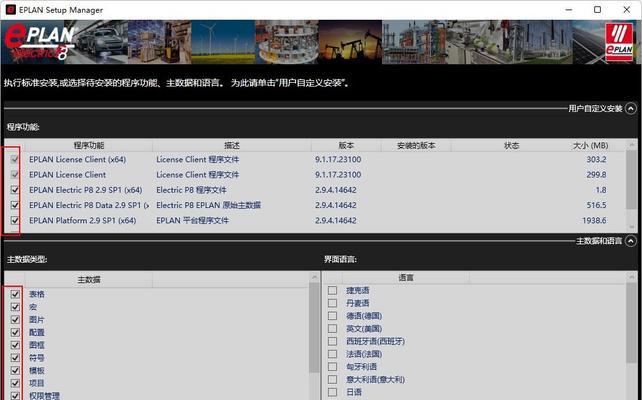
Task: Click the up arrow of the program features scrollbar
Action: (x=631, y=145)
